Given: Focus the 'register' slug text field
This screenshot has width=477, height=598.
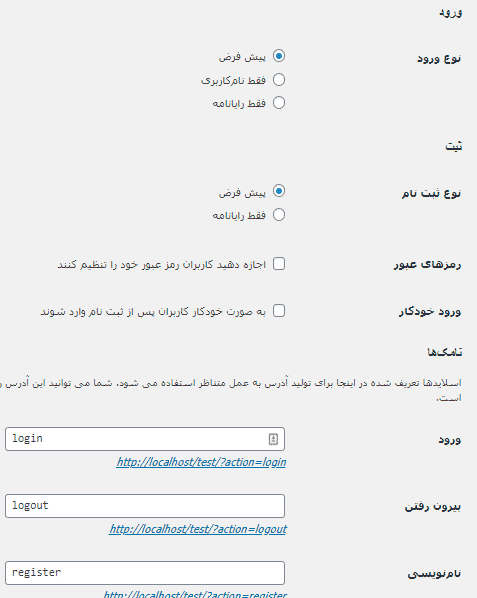Looking at the screenshot, I should (x=145, y=572).
